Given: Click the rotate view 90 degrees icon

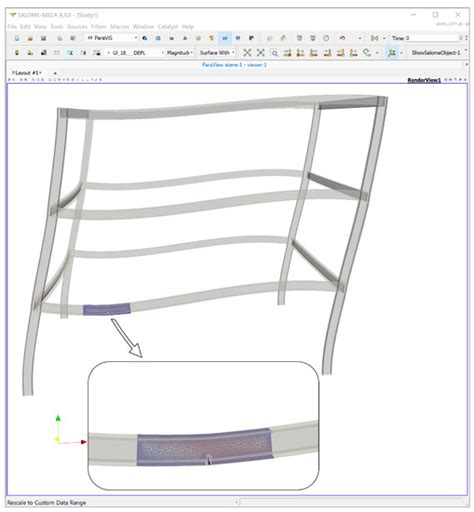Looking at the screenshot, I should click(x=367, y=53).
